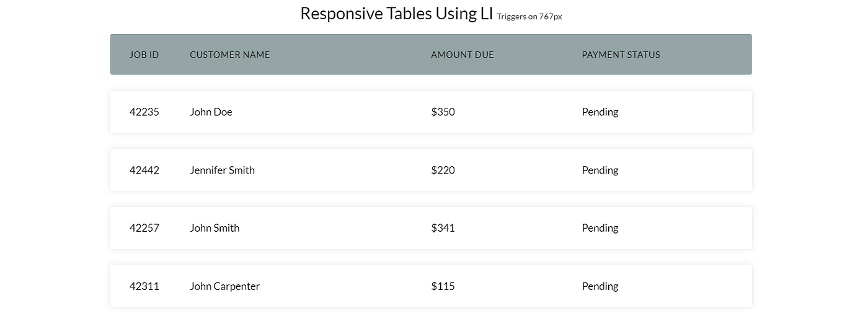Screen dimensions: 868x329
Task: Click the $115 amount due
Action: pos(443,286)
